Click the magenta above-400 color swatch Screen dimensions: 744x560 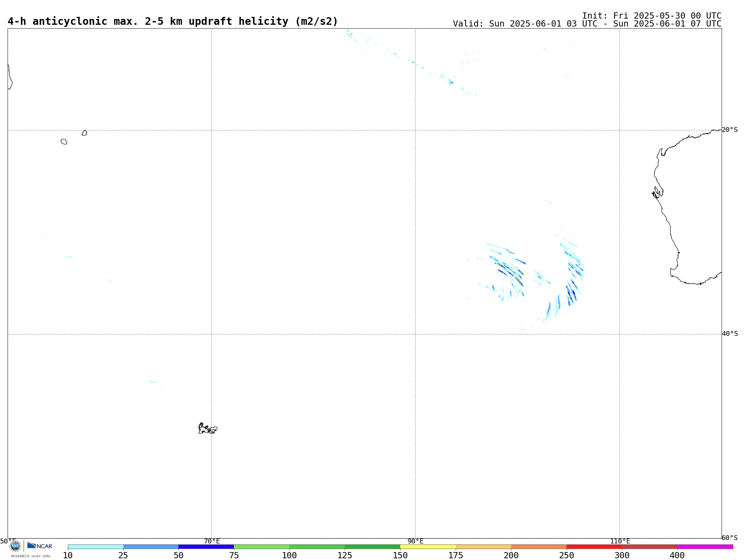705,547
